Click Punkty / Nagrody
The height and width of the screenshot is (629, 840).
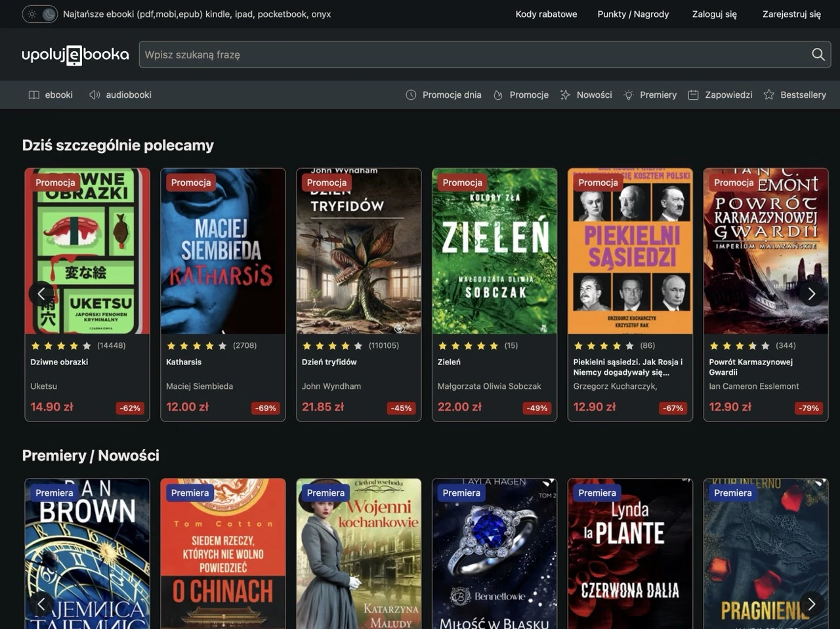[633, 14]
